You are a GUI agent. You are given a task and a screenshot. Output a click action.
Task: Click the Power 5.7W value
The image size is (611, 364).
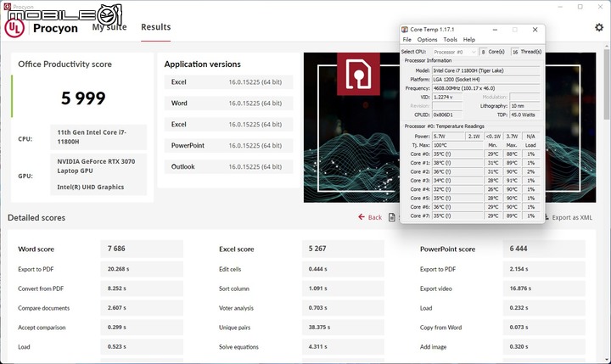coord(449,136)
